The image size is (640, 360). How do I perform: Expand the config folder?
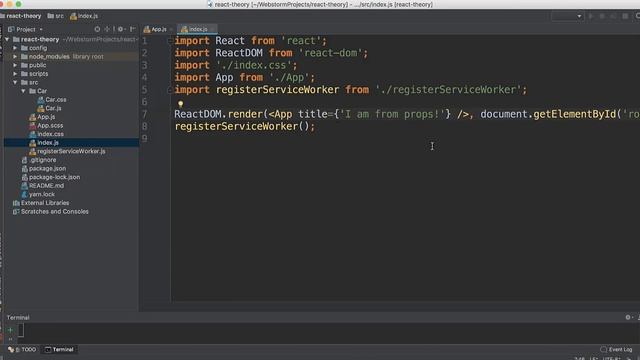15,48
